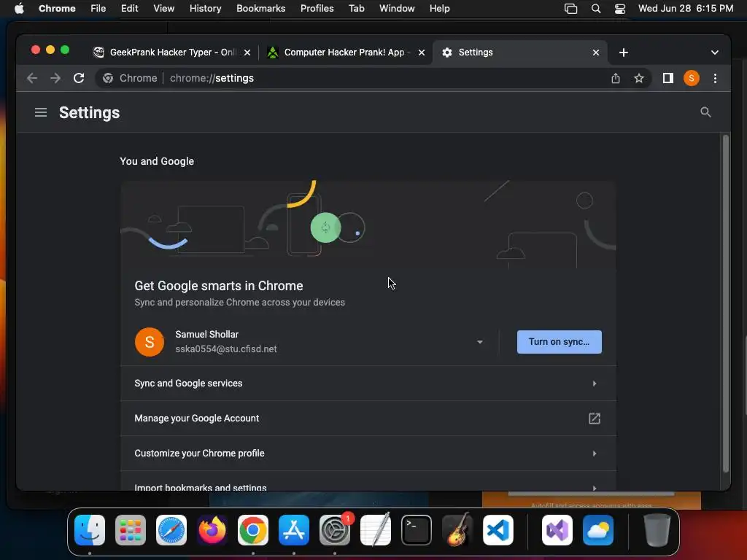This screenshot has height=560, width=747.
Task: Open the Profiles menu
Action: (x=317, y=9)
